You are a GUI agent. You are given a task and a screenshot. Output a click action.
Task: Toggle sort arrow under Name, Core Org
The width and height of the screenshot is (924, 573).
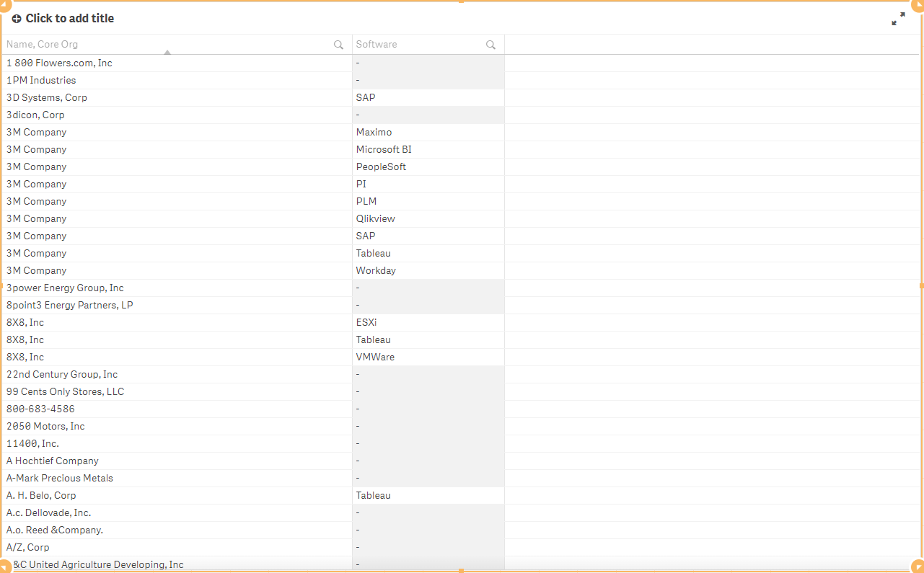click(167, 53)
